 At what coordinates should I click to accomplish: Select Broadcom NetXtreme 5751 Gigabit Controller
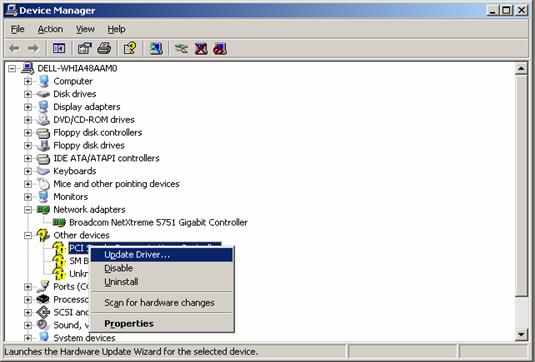(158, 222)
